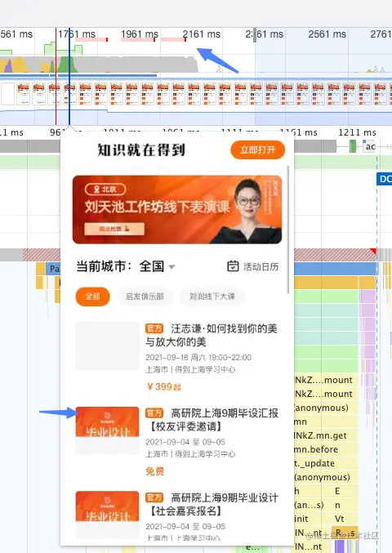Screen dimensions: 392x553
Task: Select the 刘润线下大课 filter tab
Action: [212, 297]
